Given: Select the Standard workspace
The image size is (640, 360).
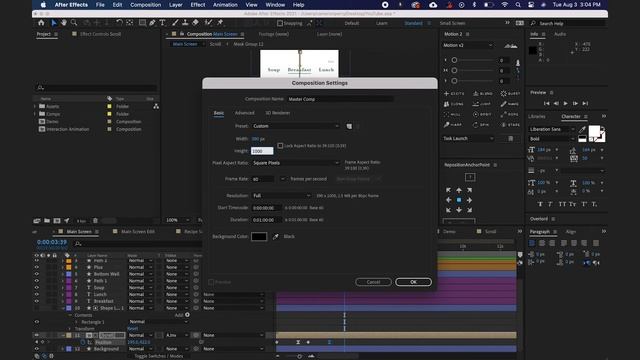Looking at the screenshot, I should (413, 23).
